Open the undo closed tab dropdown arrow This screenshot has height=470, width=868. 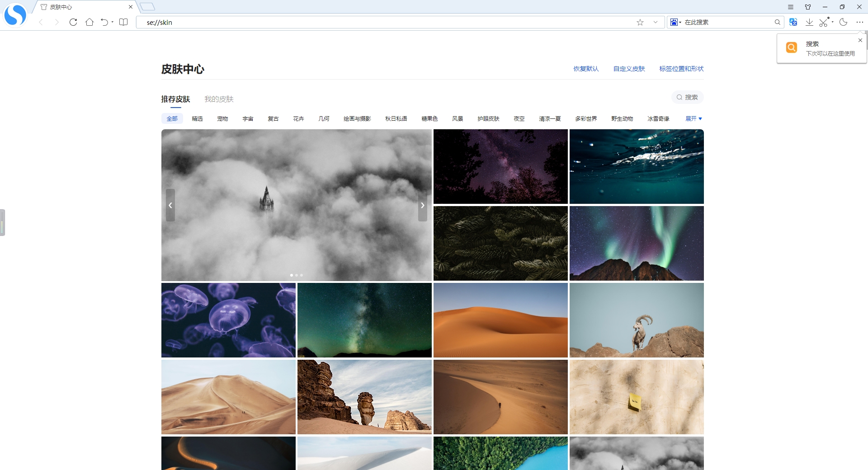113,22
